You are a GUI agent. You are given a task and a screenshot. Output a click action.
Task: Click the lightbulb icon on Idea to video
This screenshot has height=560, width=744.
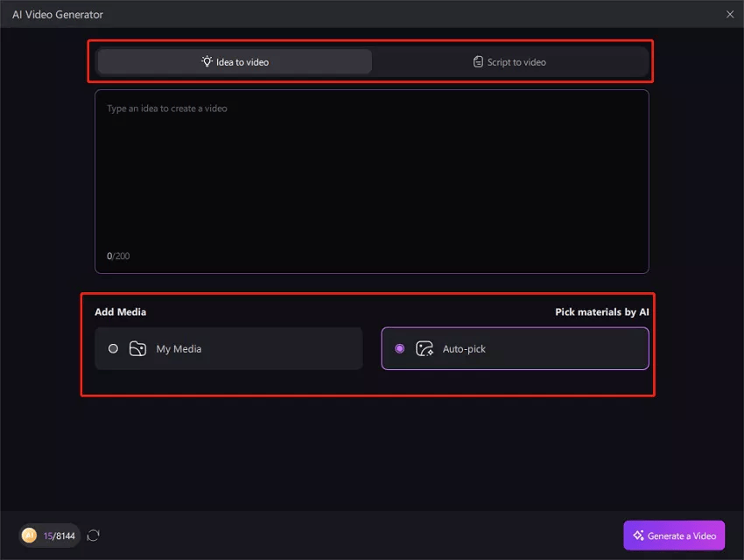(207, 62)
